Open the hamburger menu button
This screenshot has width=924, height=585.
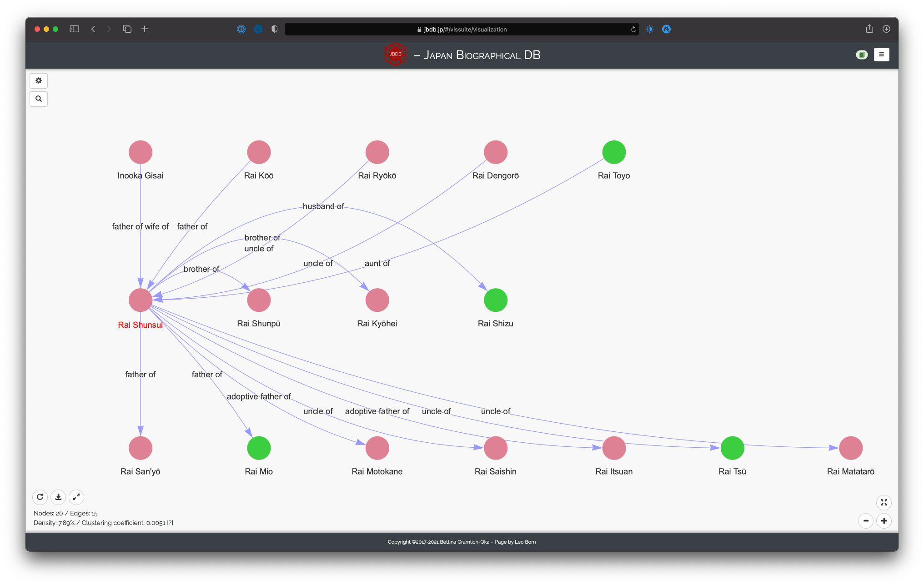881,55
